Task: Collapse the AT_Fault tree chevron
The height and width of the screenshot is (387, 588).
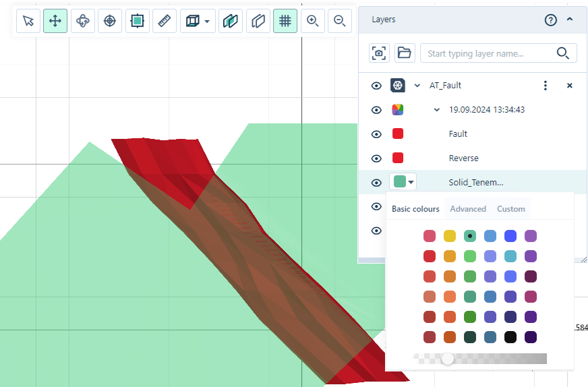Action: (x=417, y=86)
